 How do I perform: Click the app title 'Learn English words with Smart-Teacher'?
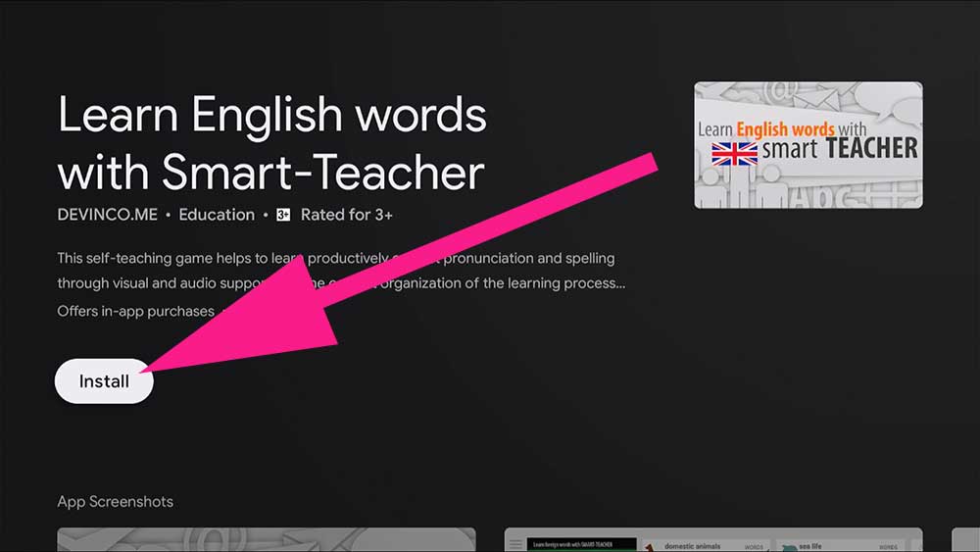pyautogui.click(x=271, y=143)
